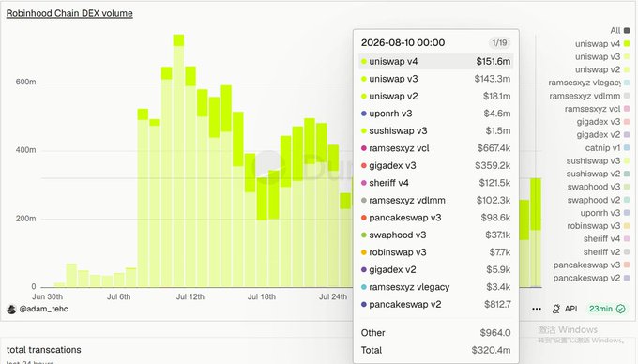Select the uponrh v3 $4.6m tooltip row
The image size is (638, 364).
click(x=435, y=114)
